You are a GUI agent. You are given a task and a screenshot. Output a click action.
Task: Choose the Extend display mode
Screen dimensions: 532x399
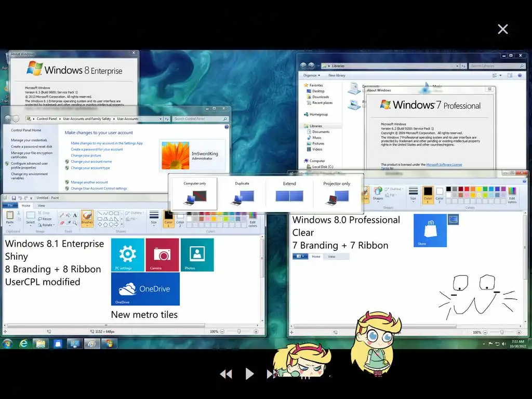click(x=289, y=193)
